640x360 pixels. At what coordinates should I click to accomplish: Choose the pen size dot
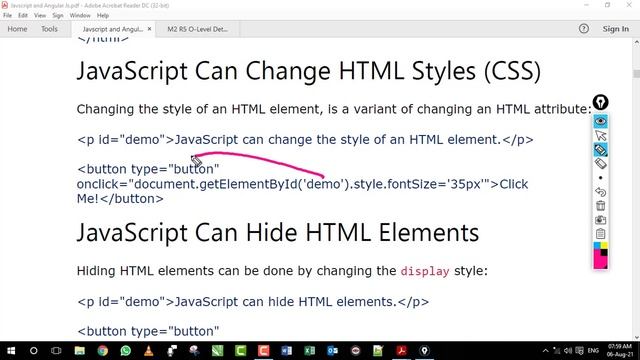[x=600, y=178]
